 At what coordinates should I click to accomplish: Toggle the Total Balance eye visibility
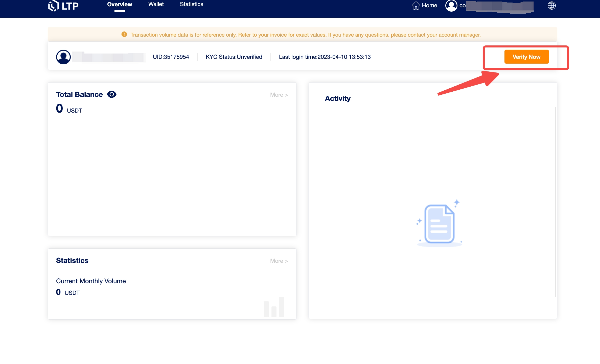point(111,94)
